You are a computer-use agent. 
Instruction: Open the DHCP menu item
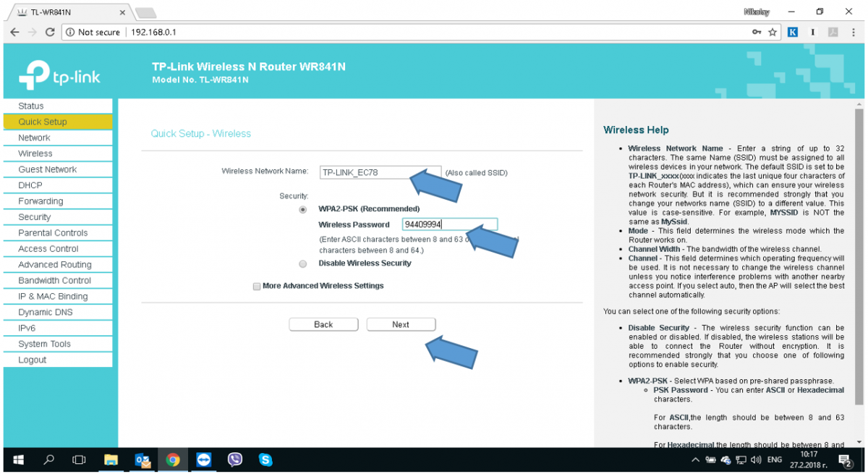click(58, 185)
